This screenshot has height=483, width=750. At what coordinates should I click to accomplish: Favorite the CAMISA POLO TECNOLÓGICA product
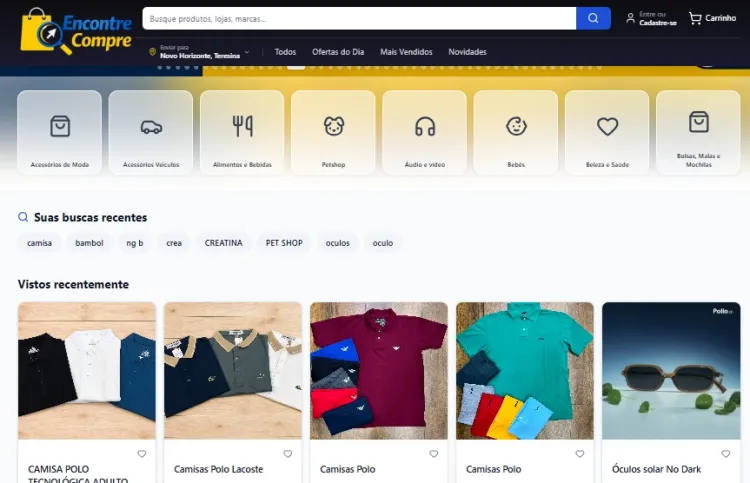[x=142, y=454]
